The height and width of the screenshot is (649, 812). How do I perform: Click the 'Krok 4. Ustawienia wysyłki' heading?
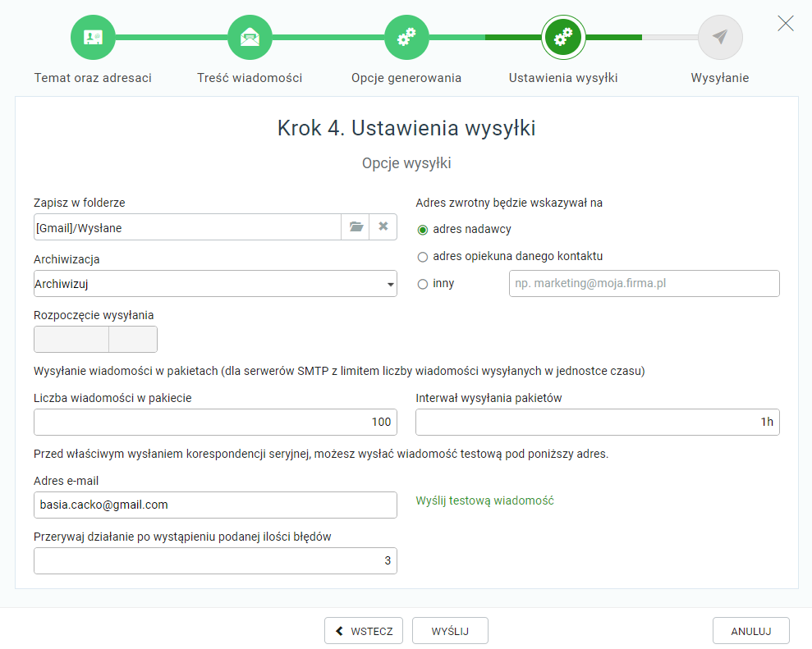pyautogui.click(x=406, y=128)
